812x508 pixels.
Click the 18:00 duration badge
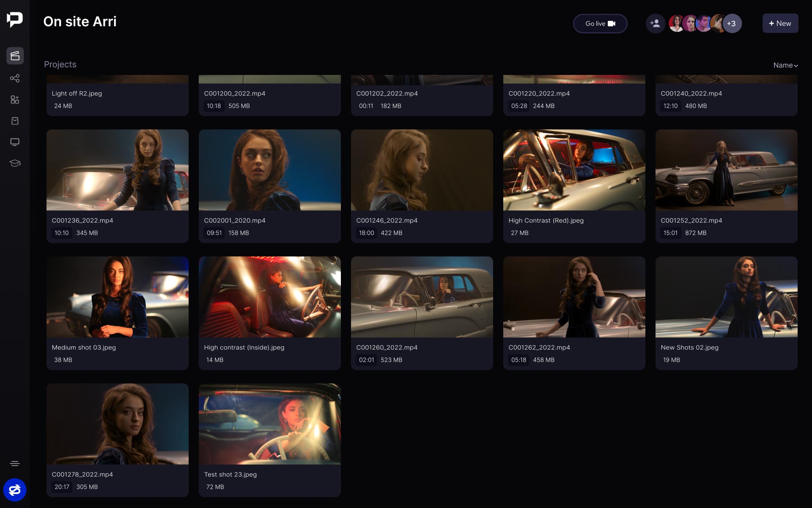(367, 233)
